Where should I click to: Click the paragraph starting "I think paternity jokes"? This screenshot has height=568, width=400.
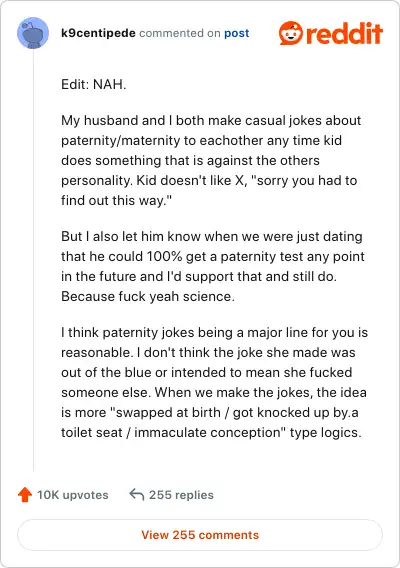pos(214,382)
